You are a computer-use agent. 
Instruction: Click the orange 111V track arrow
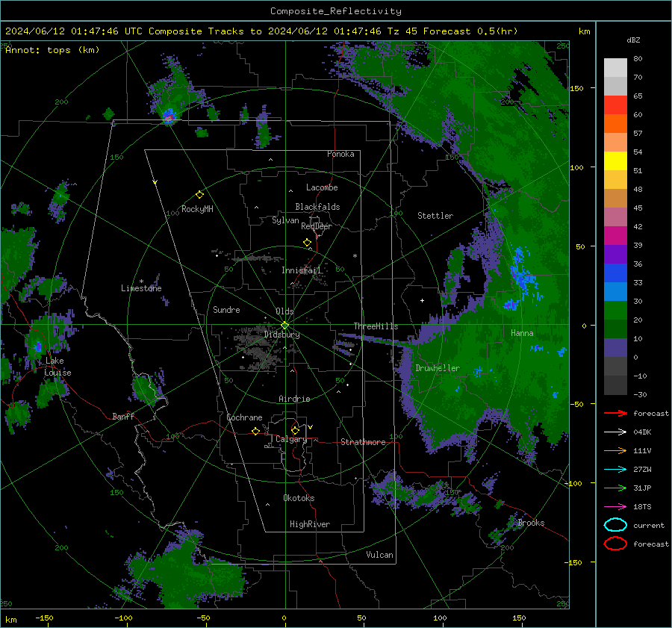[x=615, y=450]
